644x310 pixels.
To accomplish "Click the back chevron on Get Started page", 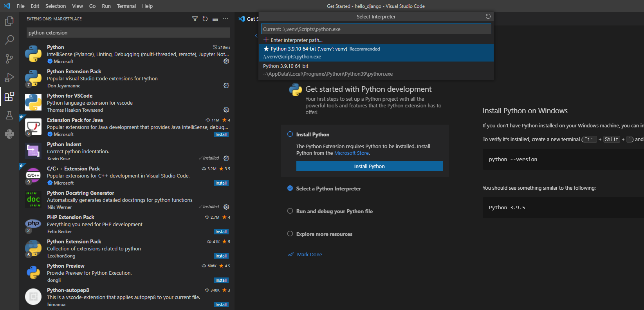I will click(256, 36).
